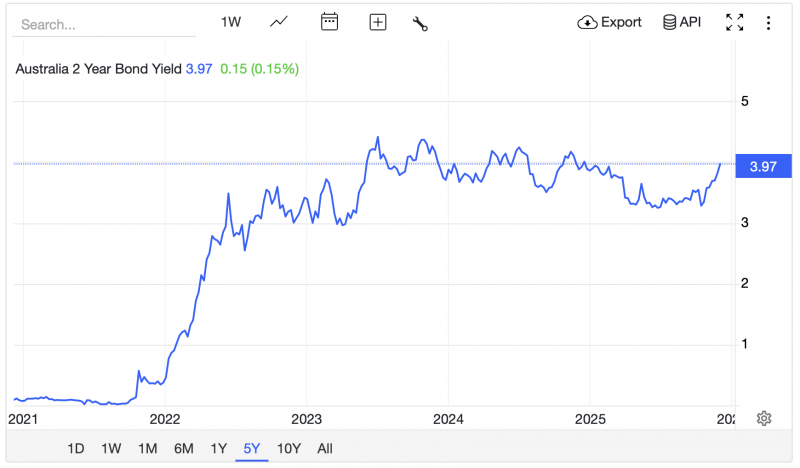Select the 1Y time range
Image resolution: width=800 pixels, height=468 pixels.
[x=218, y=449]
